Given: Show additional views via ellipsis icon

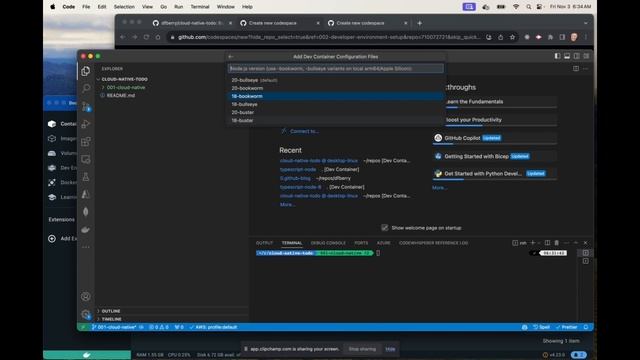Looking at the screenshot, I should [86, 247].
